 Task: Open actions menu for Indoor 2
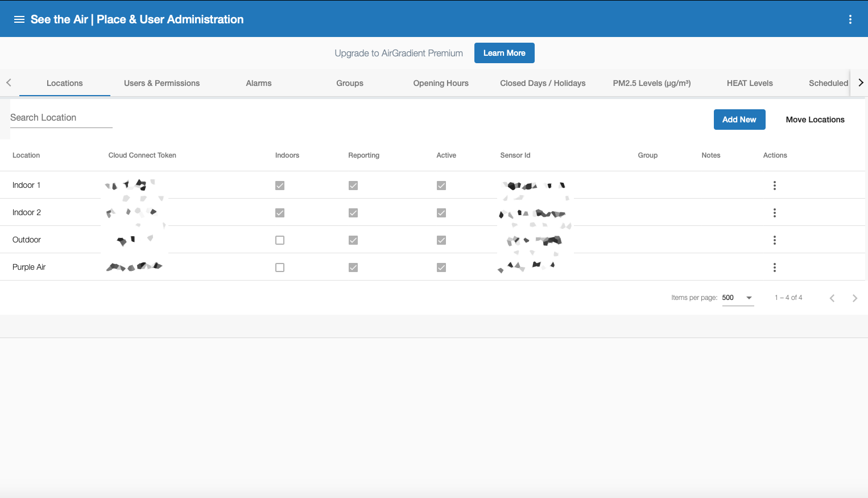774,213
